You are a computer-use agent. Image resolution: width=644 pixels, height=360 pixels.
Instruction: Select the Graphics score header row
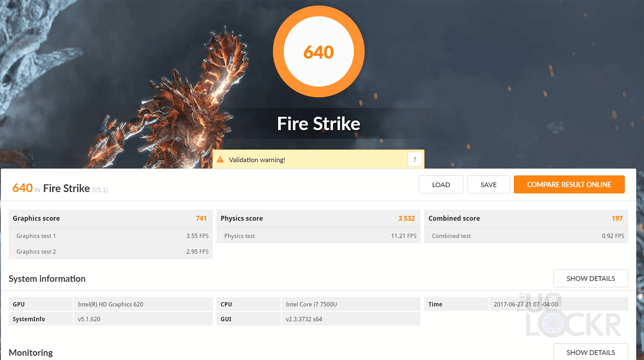(x=111, y=218)
